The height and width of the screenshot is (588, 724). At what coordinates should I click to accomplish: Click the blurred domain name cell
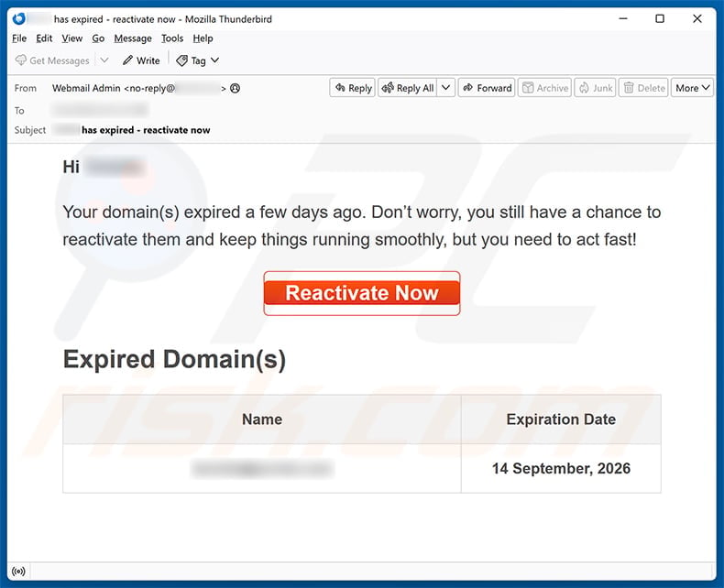(x=262, y=468)
